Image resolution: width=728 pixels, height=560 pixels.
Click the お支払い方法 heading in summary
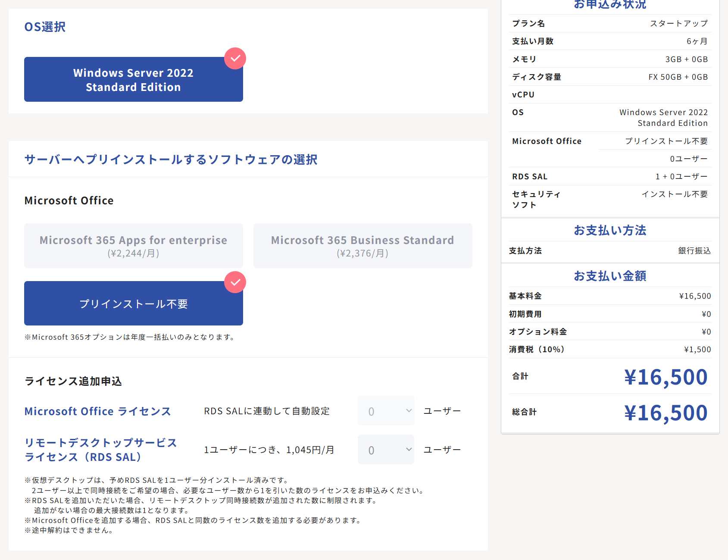(x=610, y=230)
